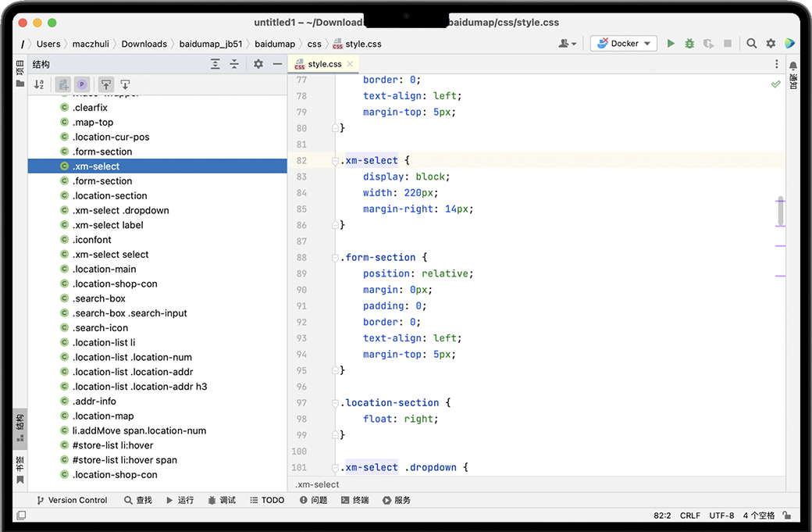Screen dimensions: 812x532
Task: Fold the .xm-select CSS block at line 82
Action: tap(336, 161)
